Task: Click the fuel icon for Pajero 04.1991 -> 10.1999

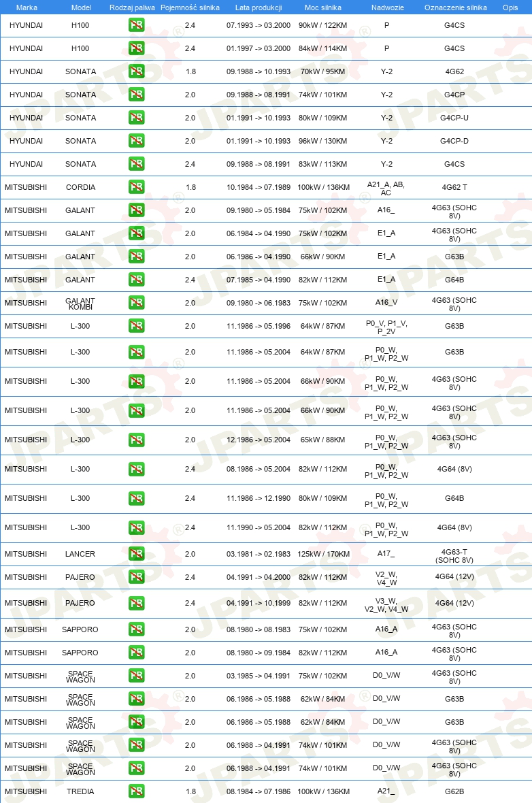Action: click(x=136, y=603)
